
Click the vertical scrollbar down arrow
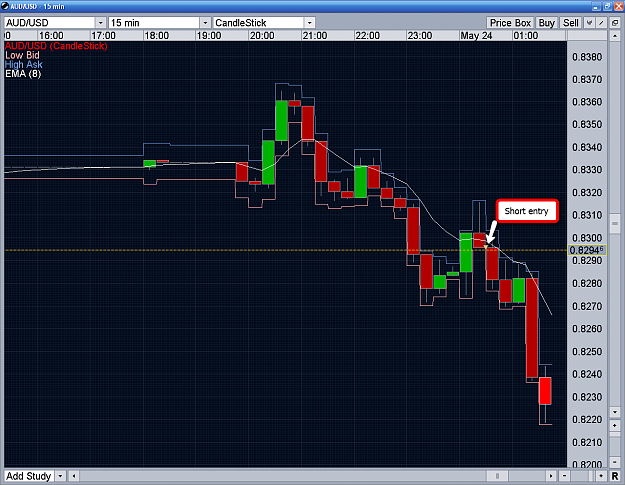tap(615, 412)
